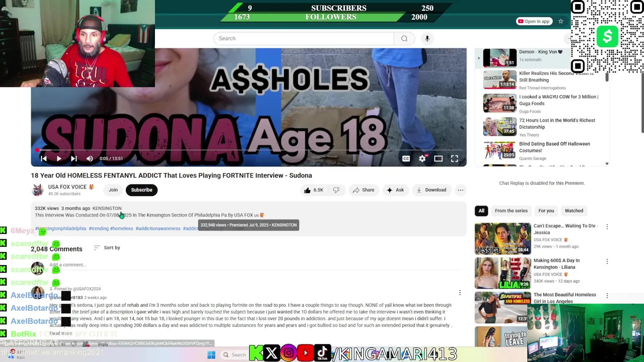Enter fullscreen mode on the video

point(454,158)
